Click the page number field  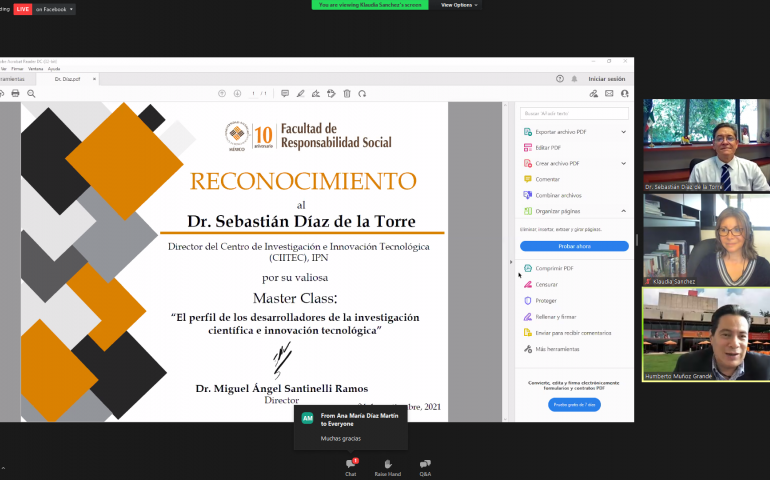pos(253,93)
